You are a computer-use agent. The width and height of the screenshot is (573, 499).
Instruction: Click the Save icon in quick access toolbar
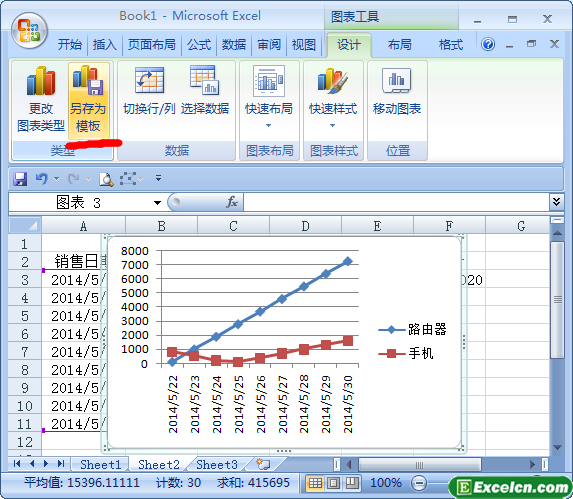[20, 179]
